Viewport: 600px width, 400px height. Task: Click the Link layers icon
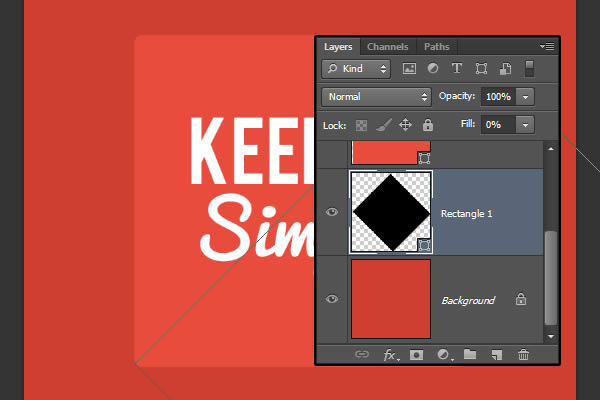tap(362, 354)
